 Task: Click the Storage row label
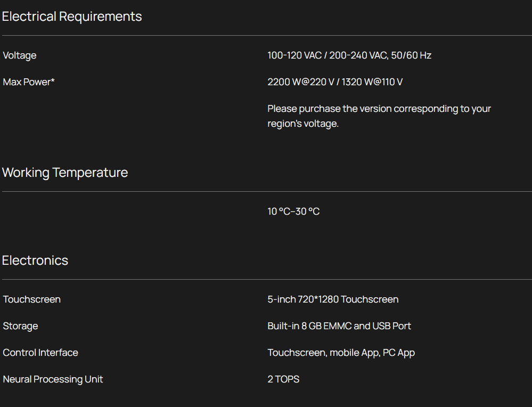tap(20, 326)
